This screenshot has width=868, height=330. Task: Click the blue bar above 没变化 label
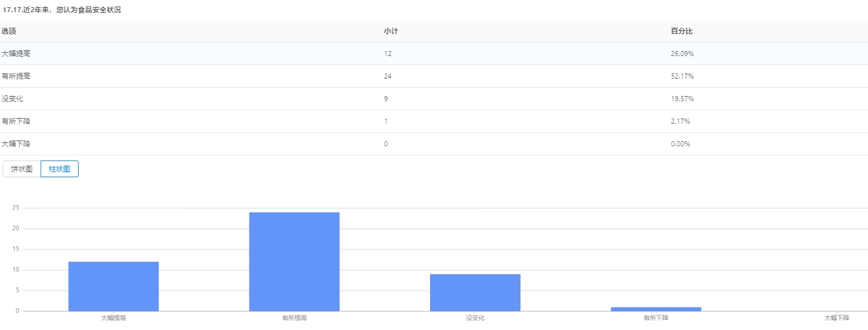(x=475, y=292)
